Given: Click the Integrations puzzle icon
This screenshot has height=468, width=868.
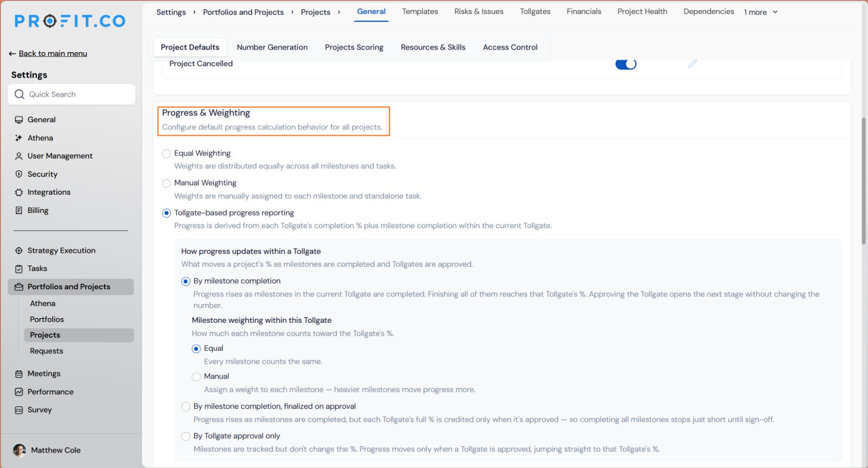Looking at the screenshot, I should [x=19, y=193].
